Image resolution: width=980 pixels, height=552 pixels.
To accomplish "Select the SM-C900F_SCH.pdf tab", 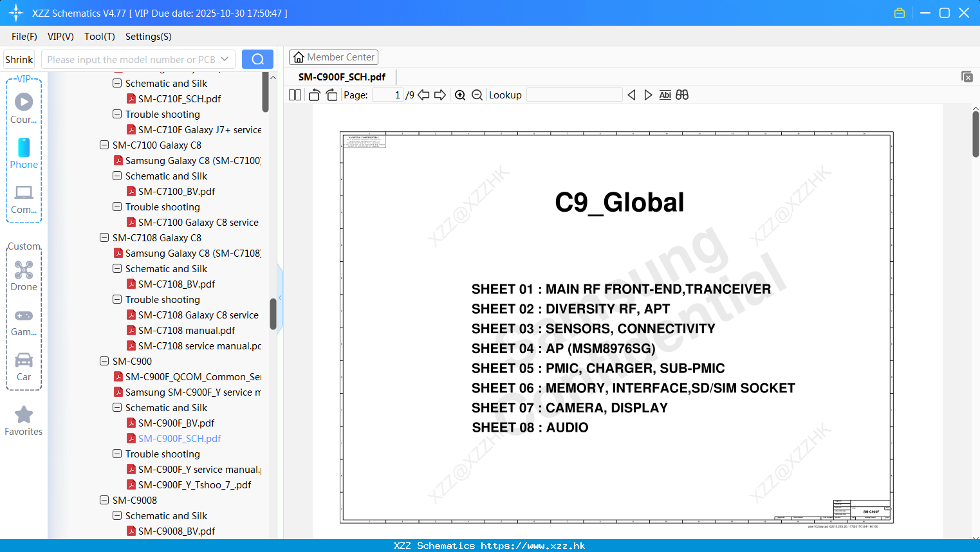I will coord(342,77).
